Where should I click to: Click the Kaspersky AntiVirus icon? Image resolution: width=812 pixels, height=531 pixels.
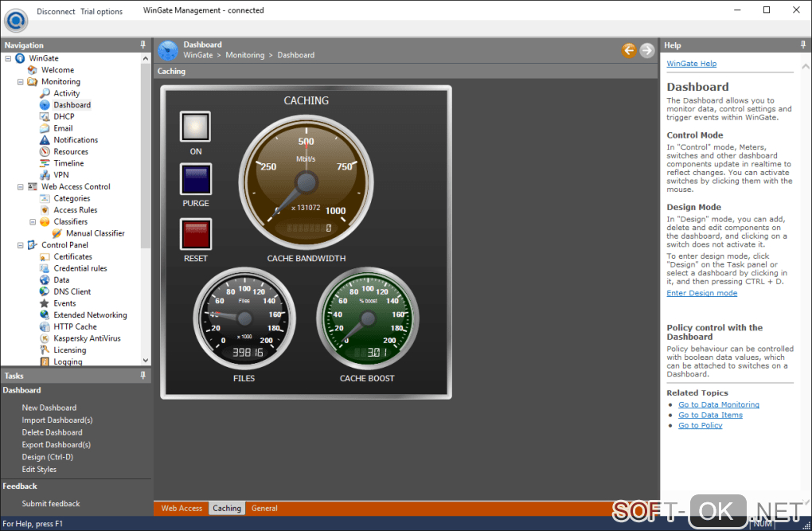[x=45, y=338]
